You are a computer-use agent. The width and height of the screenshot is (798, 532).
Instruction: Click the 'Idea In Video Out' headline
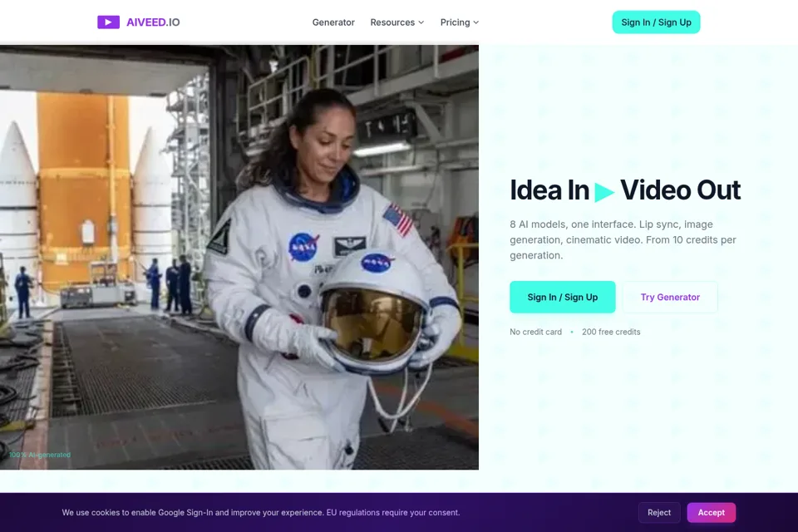coord(625,190)
